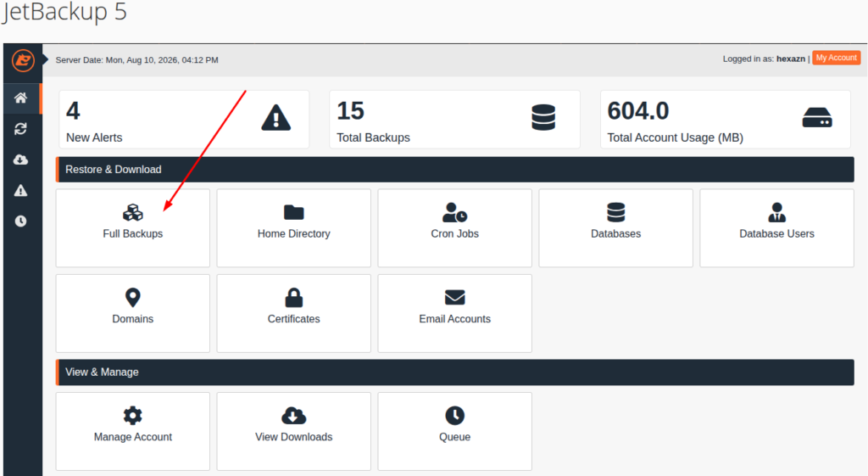Click the Total Backups label
Screen dimensions: 868x476
tap(374, 137)
